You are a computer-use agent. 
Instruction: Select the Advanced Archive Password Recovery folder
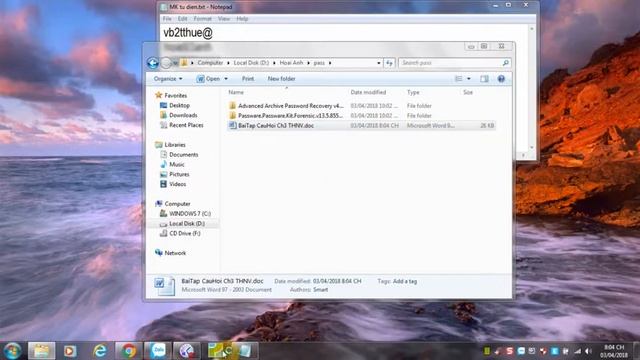(x=291, y=106)
